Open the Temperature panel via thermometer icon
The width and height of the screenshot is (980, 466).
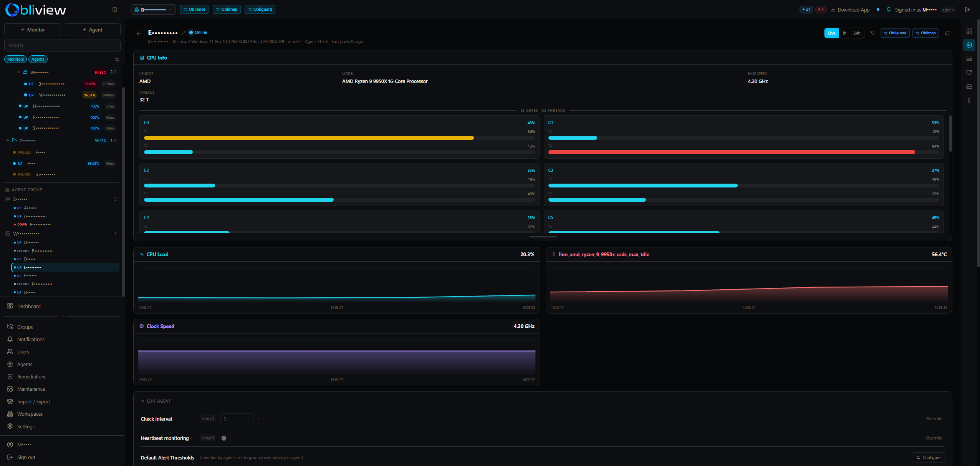tap(970, 100)
